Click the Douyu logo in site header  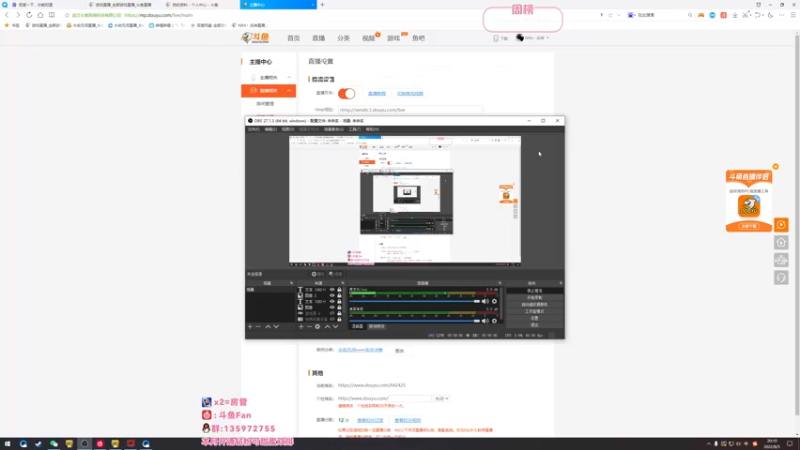(255, 38)
